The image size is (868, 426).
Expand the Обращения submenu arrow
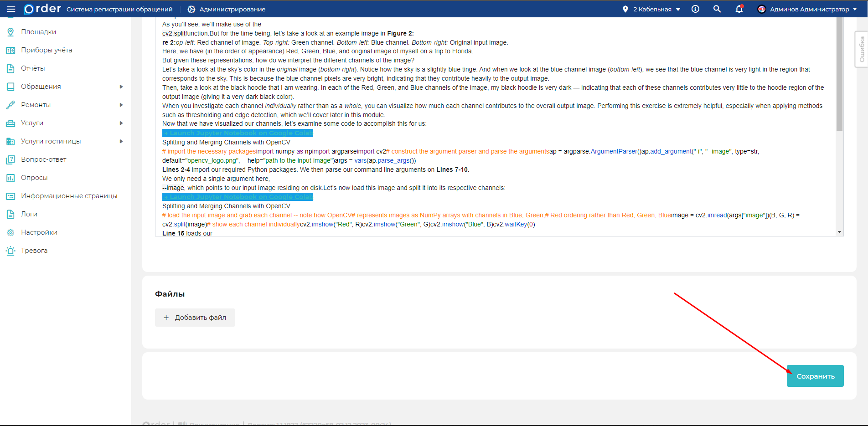tap(121, 87)
